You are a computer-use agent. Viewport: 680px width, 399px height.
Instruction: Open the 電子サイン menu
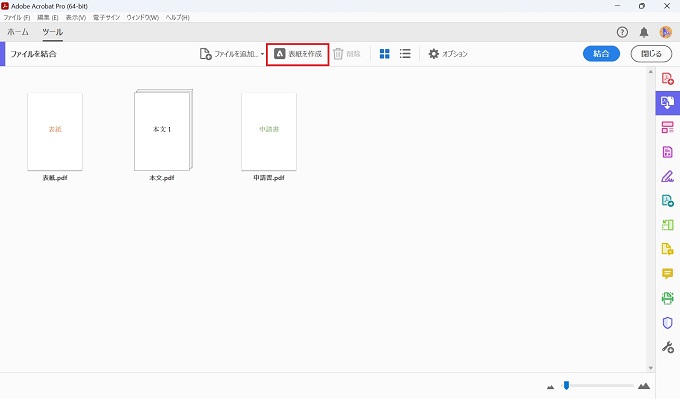coord(106,17)
